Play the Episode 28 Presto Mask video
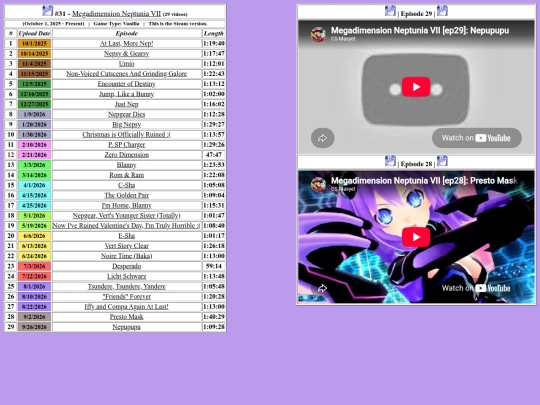The height and width of the screenshot is (405, 540). point(416,237)
